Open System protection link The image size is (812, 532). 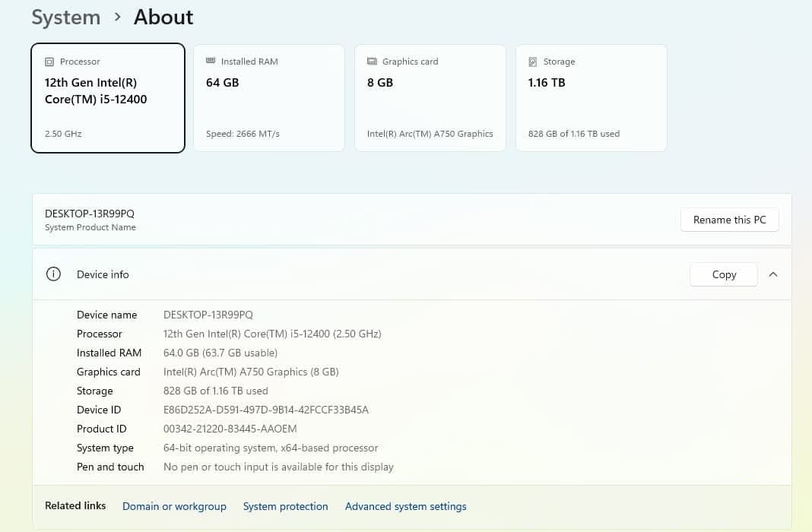(285, 506)
